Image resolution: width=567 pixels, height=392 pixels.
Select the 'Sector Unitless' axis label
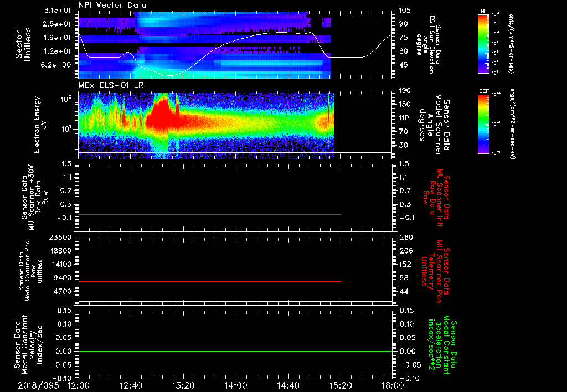click(x=23, y=44)
